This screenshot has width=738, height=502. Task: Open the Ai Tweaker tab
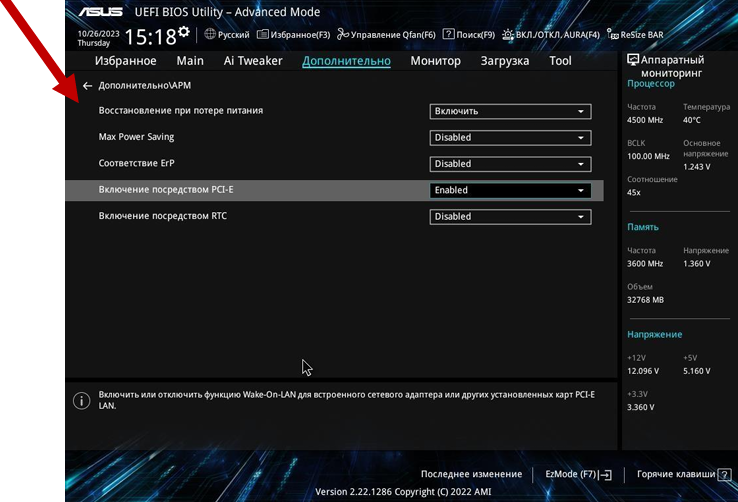pos(253,61)
